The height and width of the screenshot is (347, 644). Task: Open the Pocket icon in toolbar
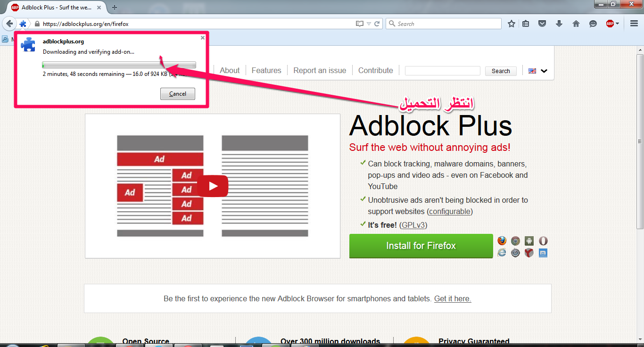point(542,24)
